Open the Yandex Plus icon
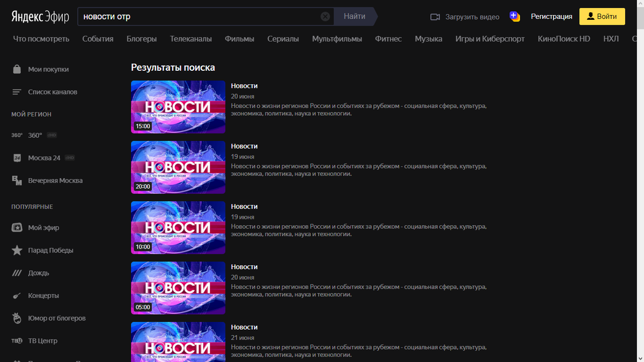This screenshot has width=644, height=362. 515,17
